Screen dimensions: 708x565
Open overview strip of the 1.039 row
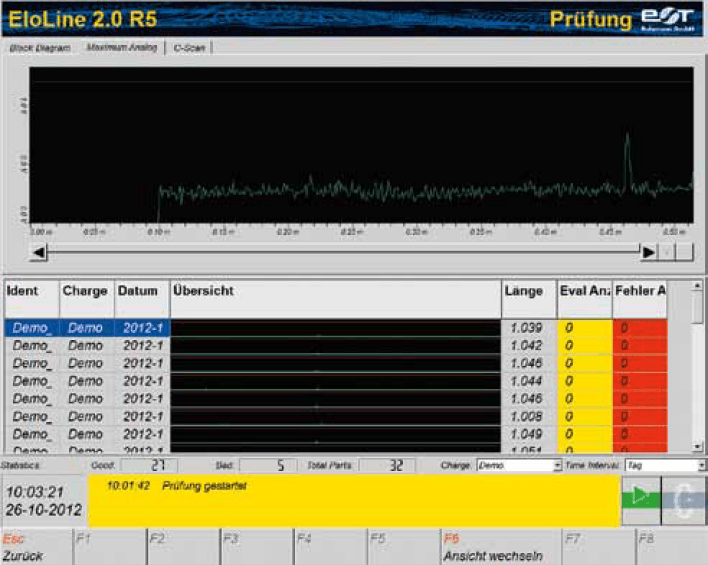335,328
